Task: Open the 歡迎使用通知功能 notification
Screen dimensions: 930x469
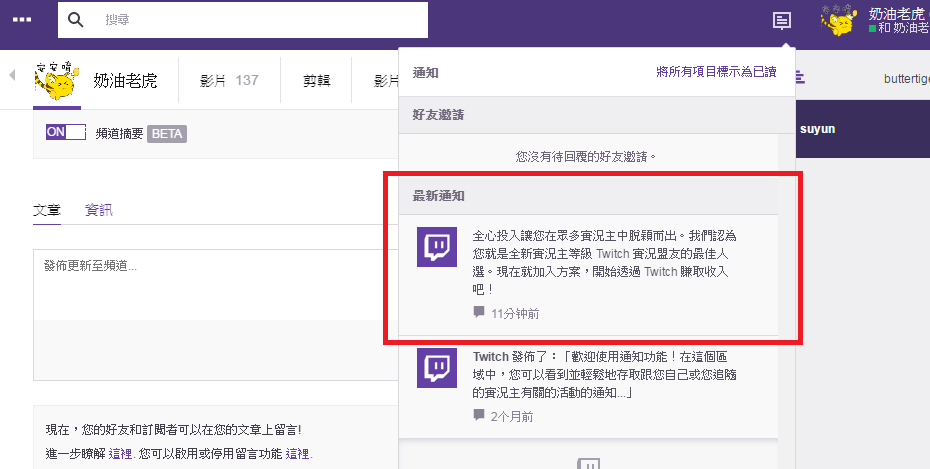Action: click(604, 375)
